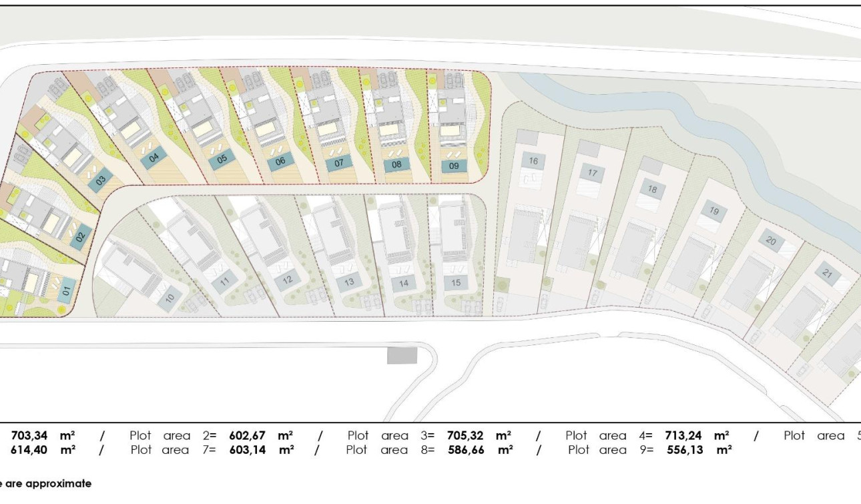The image size is (861, 504).
Task: Select plot label 13 on site plan
Action: coord(349,282)
